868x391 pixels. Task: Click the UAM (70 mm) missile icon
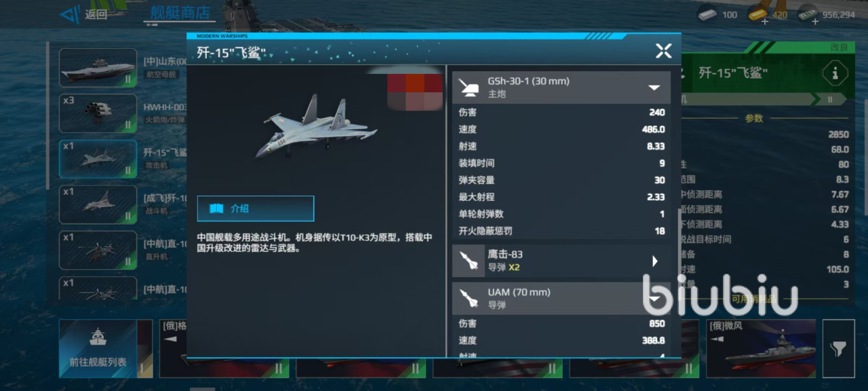(x=469, y=299)
